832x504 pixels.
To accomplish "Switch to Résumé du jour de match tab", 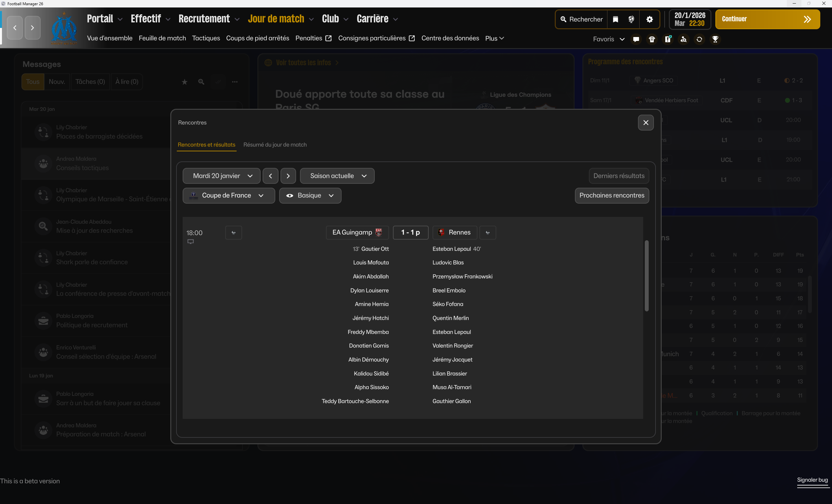I will point(275,145).
